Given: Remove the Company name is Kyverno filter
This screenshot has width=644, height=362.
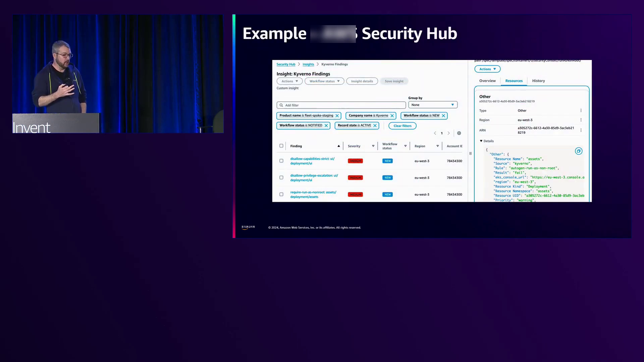Looking at the screenshot, I should [x=392, y=116].
